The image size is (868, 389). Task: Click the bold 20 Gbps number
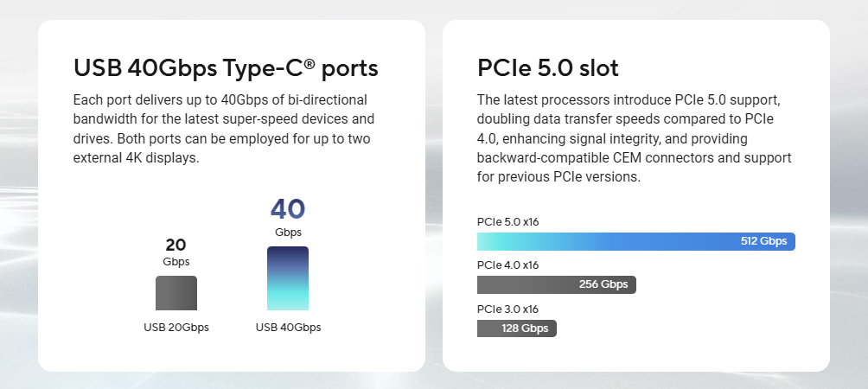[176, 245]
